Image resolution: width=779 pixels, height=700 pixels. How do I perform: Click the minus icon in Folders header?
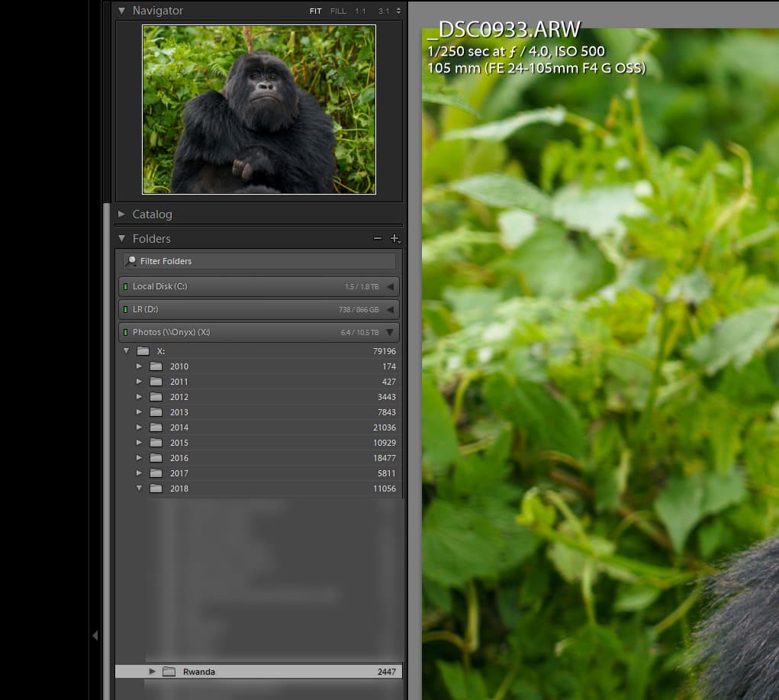378,239
